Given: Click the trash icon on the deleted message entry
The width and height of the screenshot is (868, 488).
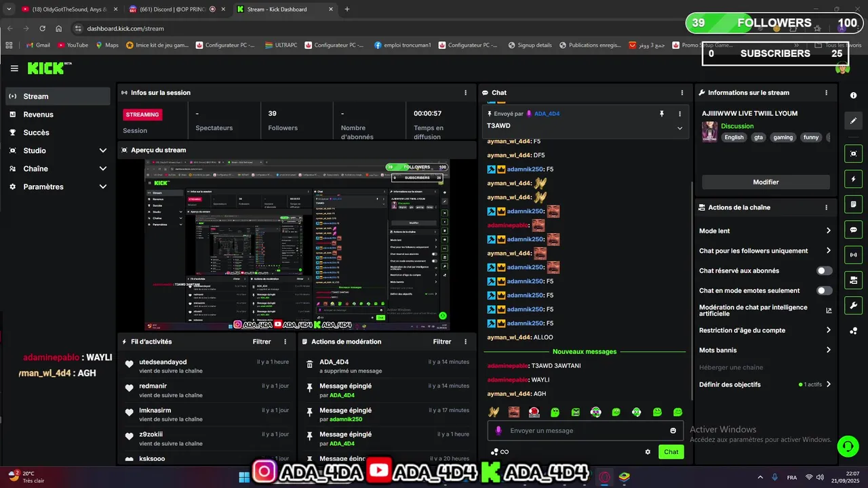Looking at the screenshot, I should pyautogui.click(x=310, y=365).
